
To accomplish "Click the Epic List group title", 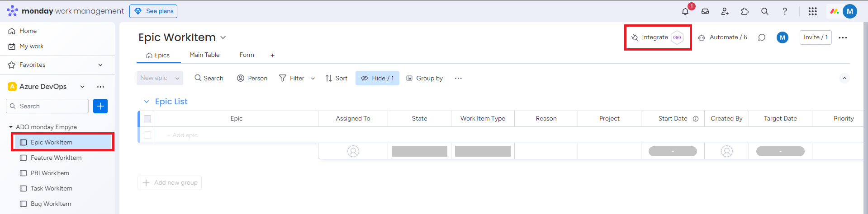I will coord(171,102).
